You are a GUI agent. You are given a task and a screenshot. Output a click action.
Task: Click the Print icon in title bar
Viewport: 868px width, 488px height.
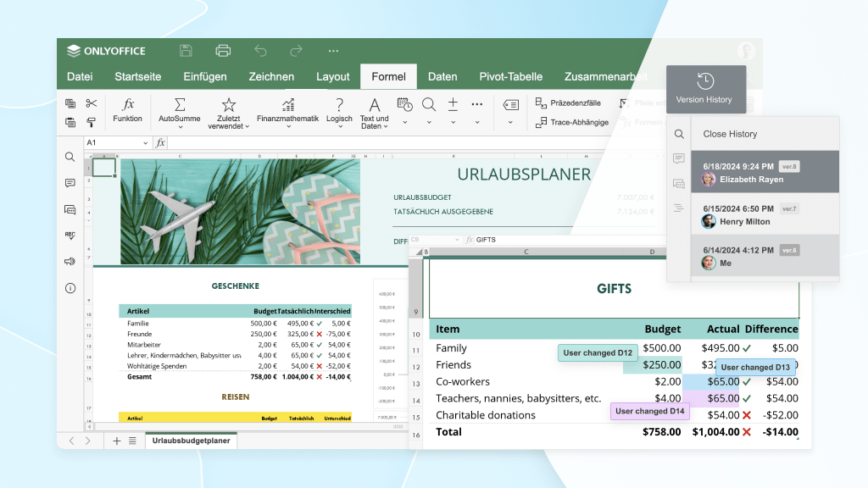(223, 51)
